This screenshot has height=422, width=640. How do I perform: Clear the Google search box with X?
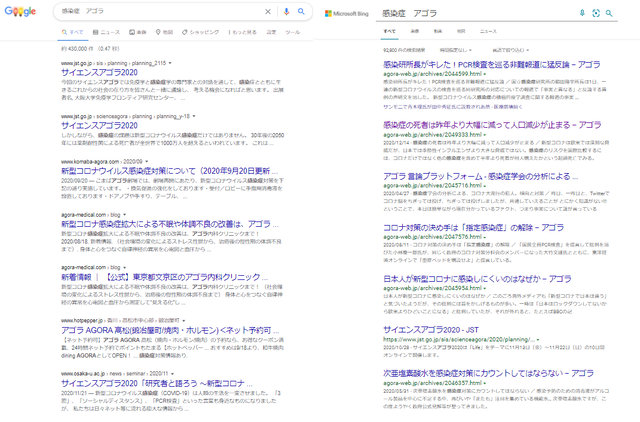[x=268, y=11]
